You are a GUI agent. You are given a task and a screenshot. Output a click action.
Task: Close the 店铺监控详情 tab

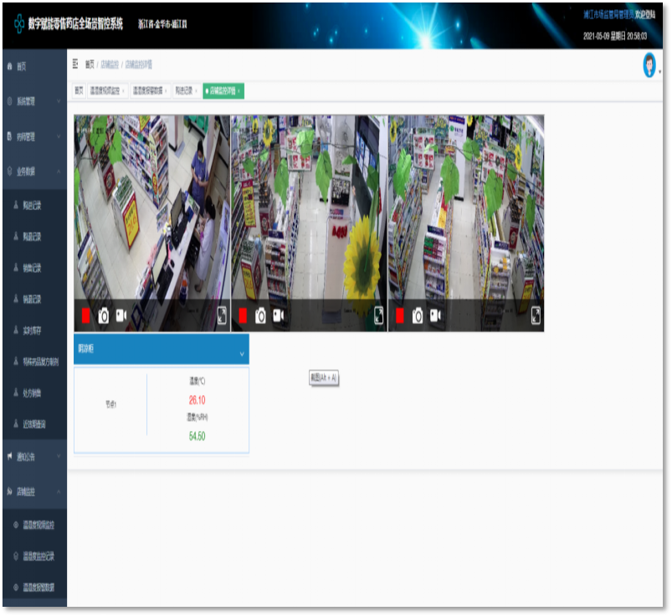[239, 90]
